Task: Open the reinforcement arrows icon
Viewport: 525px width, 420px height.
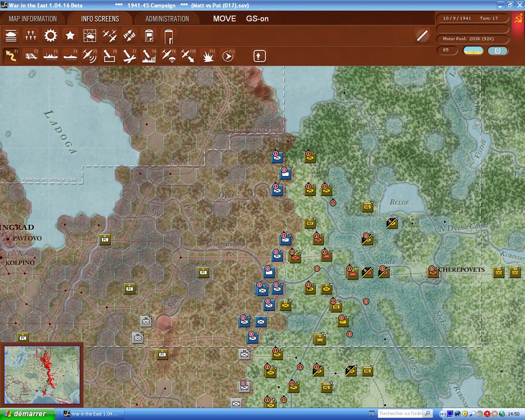Action: 129,36
